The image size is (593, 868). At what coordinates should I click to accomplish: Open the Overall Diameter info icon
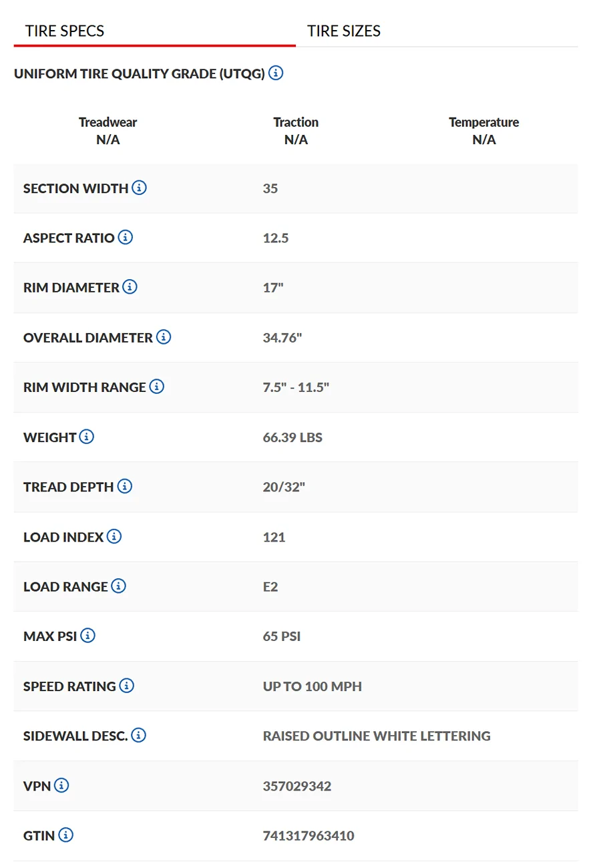pos(164,337)
